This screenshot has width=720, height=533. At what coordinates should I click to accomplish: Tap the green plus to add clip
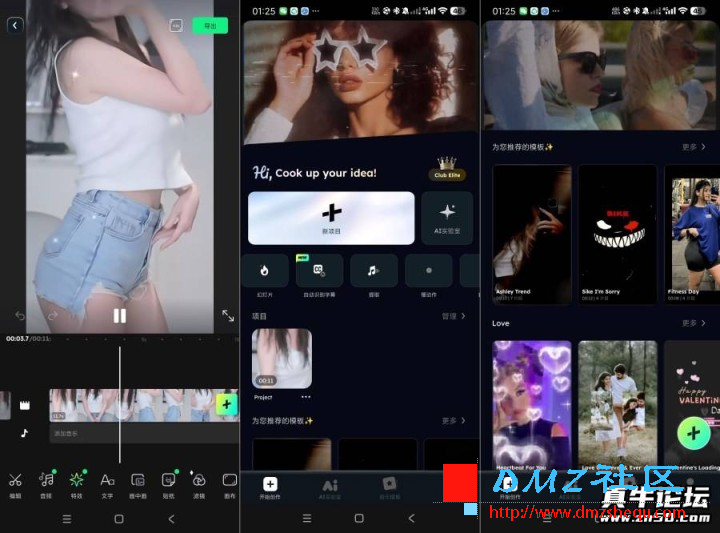pos(226,405)
